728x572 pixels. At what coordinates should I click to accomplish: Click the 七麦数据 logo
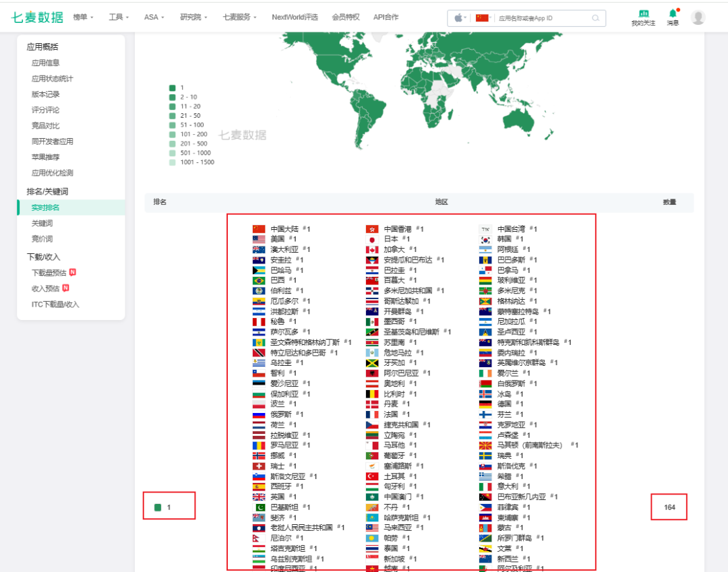[x=37, y=18]
